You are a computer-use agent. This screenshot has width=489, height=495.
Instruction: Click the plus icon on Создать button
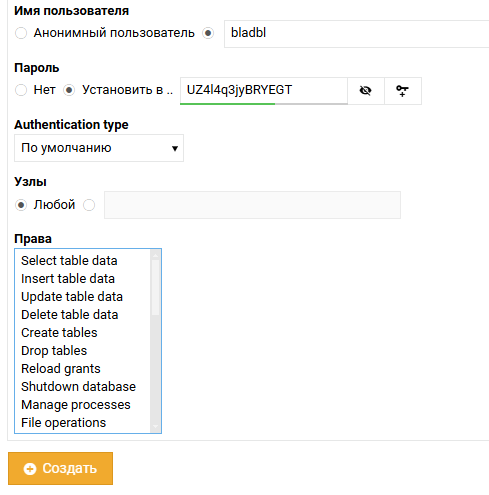30,469
